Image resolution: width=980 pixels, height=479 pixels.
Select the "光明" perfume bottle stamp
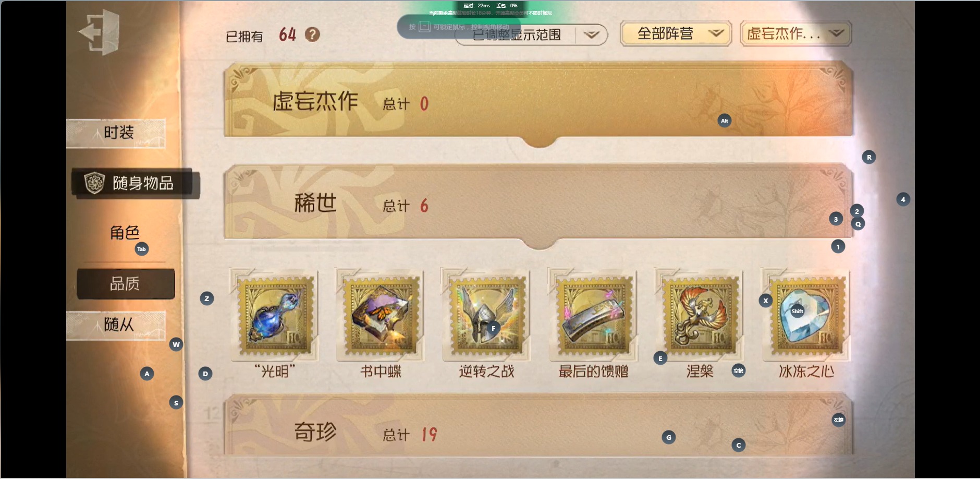[x=274, y=315]
